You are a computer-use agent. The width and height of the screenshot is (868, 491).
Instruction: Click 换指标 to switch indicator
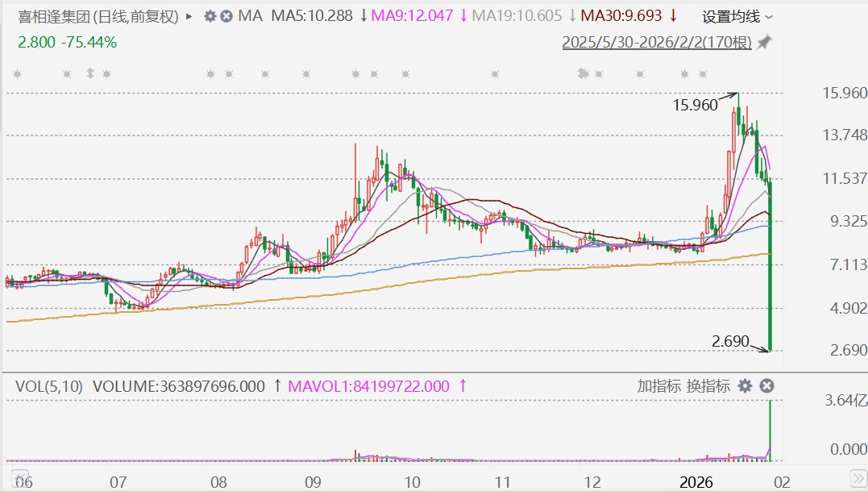[x=708, y=385]
